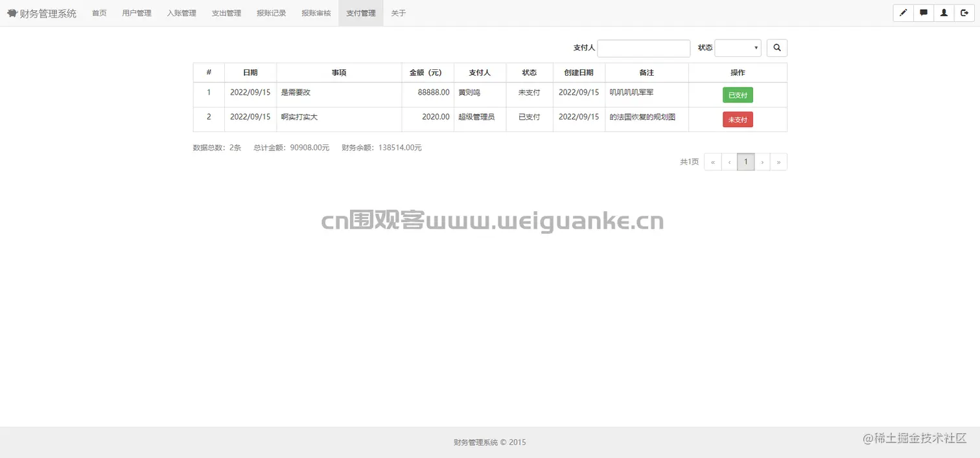Click the pencil edit icon in top bar

pos(904,13)
